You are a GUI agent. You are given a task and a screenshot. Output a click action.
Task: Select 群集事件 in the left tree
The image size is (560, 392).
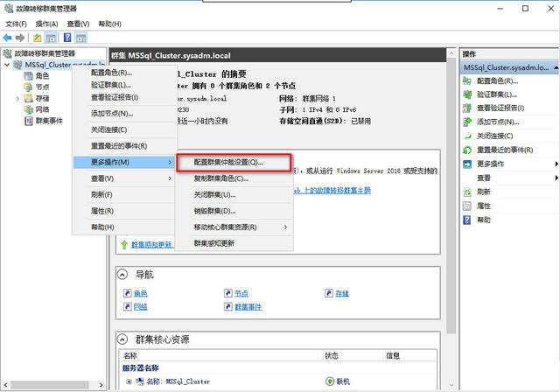(x=47, y=122)
